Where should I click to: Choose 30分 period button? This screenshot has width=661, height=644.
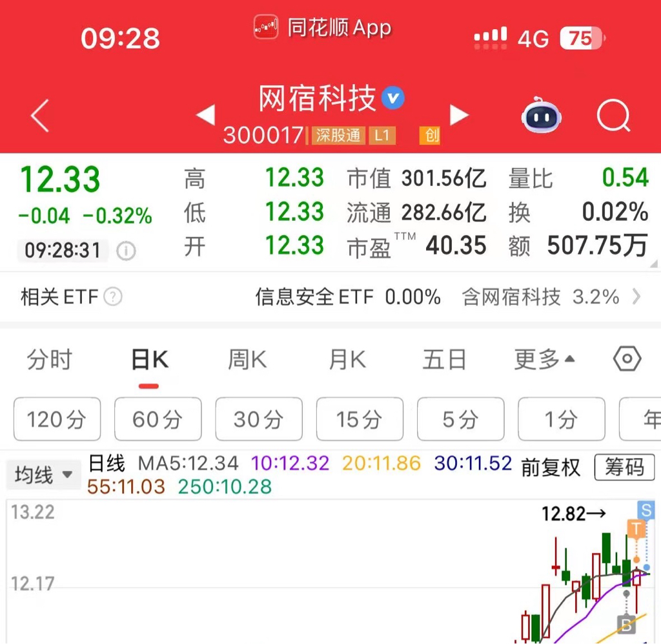(x=258, y=419)
